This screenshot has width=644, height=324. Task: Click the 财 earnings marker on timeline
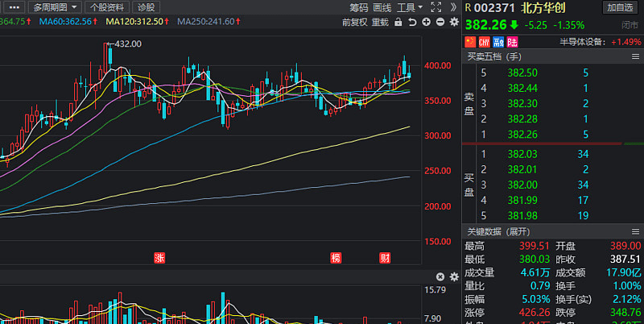385,258
